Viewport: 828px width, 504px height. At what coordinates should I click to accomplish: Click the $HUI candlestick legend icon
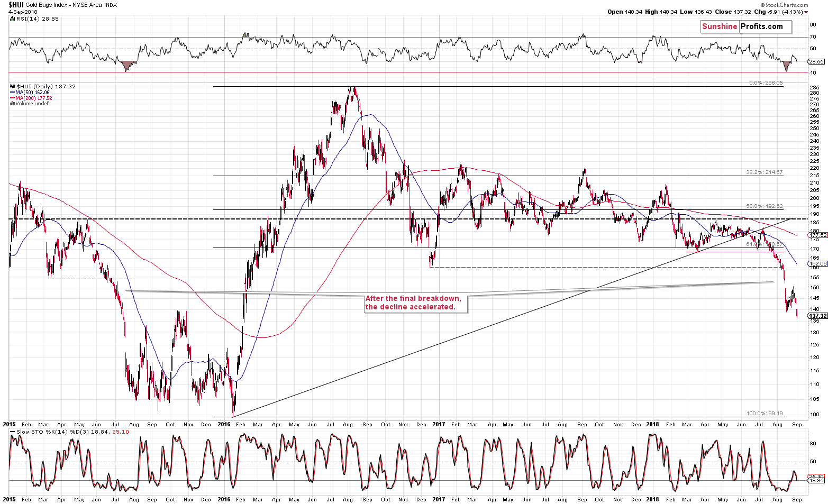tap(13, 86)
